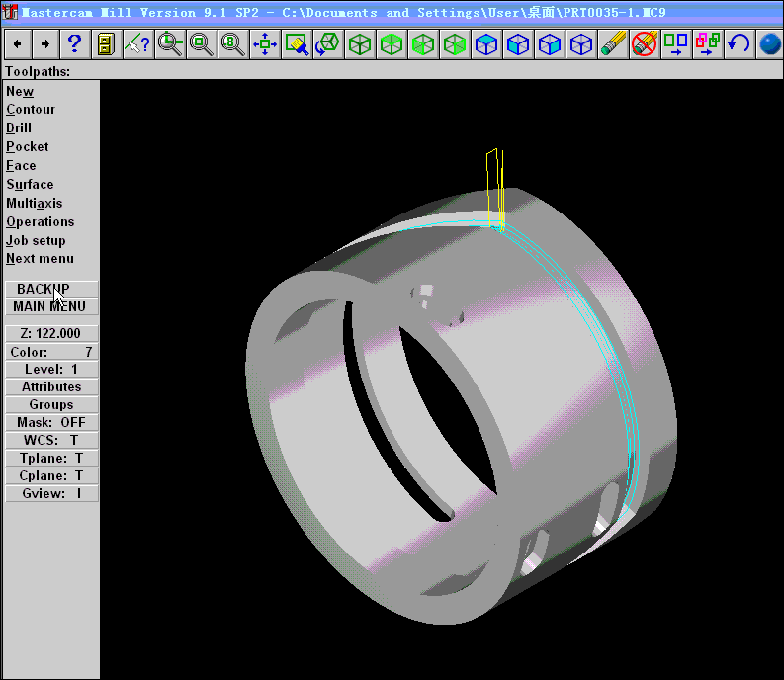The width and height of the screenshot is (784, 680).
Task: Click Level: 1 button
Action: (51, 369)
